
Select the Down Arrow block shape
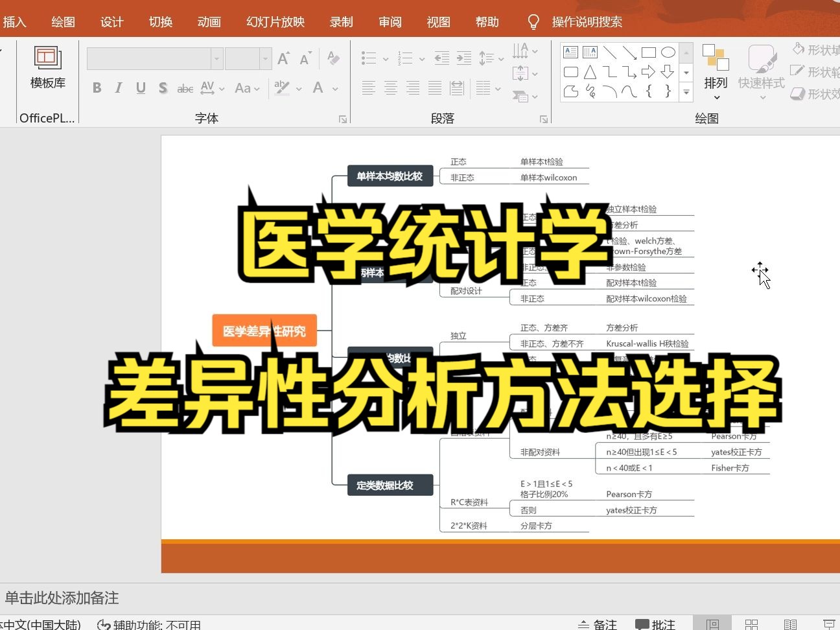(x=668, y=72)
